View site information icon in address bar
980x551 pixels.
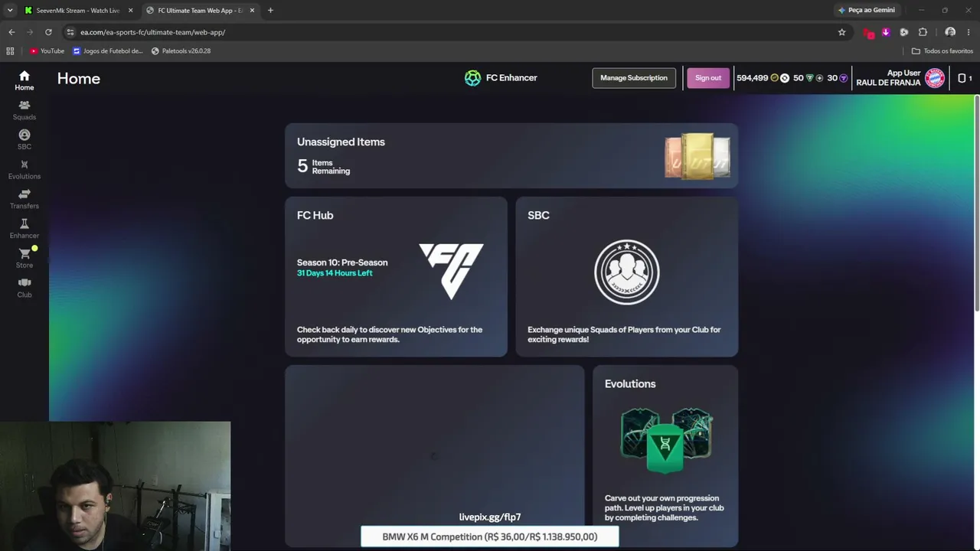click(x=70, y=32)
